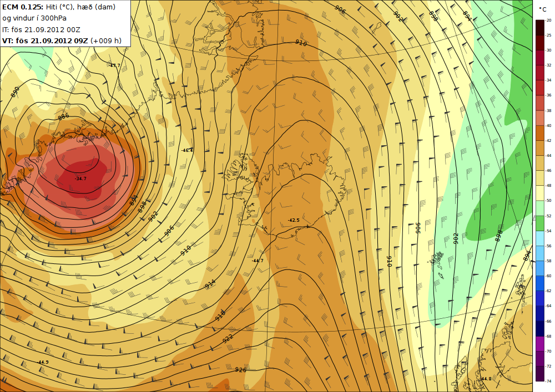Viewport: 555px width, 392px height.
Task: Click the -64 tick label on the legend
Action: click(549, 306)
